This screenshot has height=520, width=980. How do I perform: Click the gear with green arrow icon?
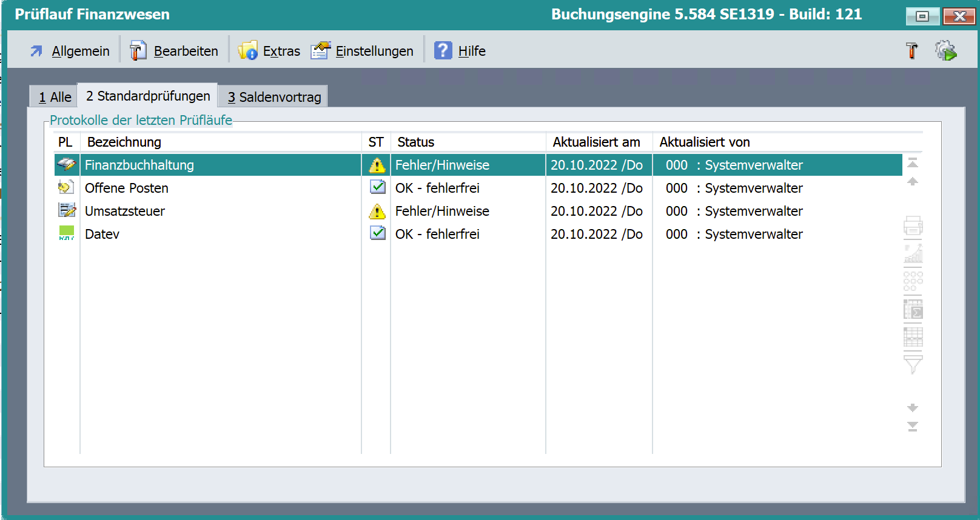[x=945, y=51]
